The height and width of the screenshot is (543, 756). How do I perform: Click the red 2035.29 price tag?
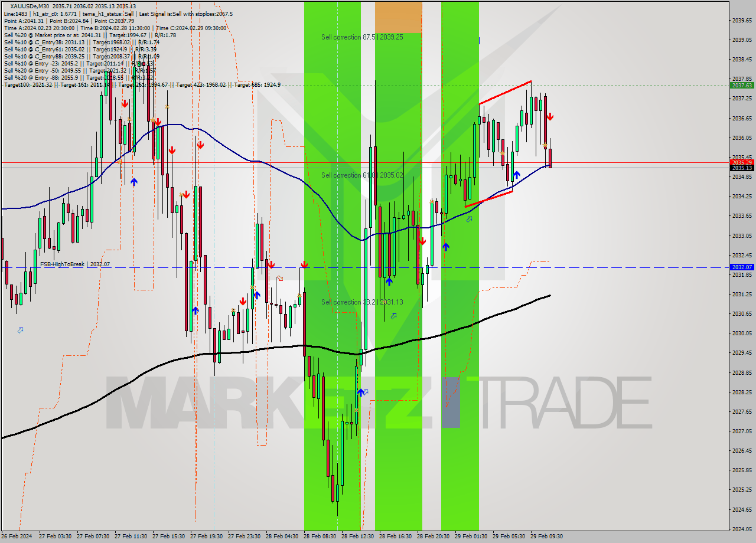point(742,162)
